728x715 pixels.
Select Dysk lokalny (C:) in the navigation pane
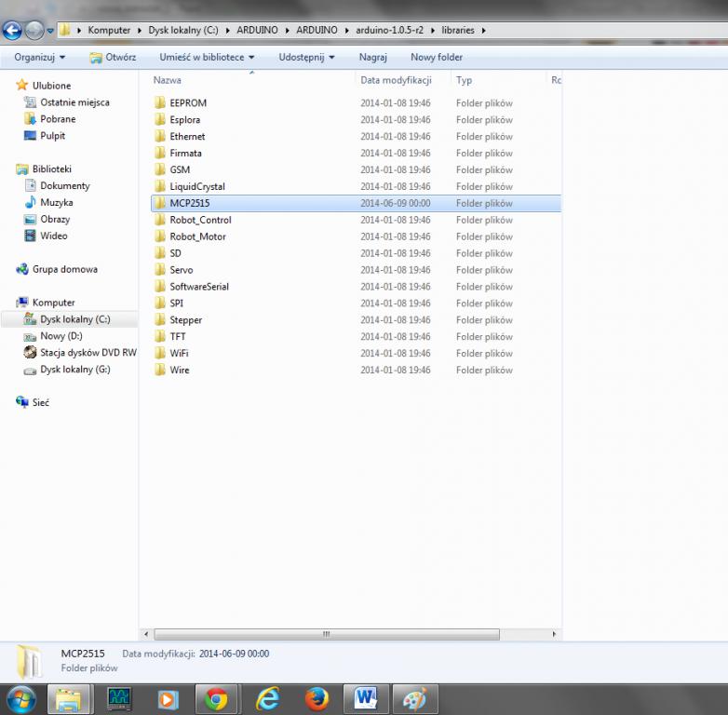74,319
